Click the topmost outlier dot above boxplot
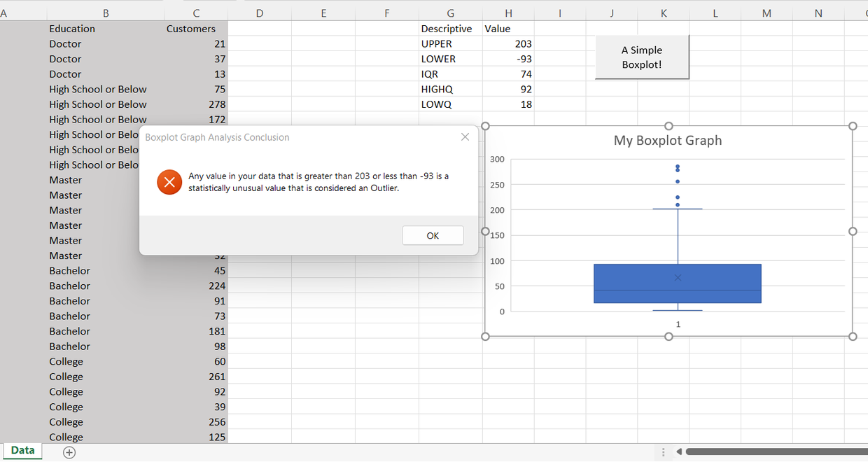Screen dimensions: 868x462 (677, 165)
